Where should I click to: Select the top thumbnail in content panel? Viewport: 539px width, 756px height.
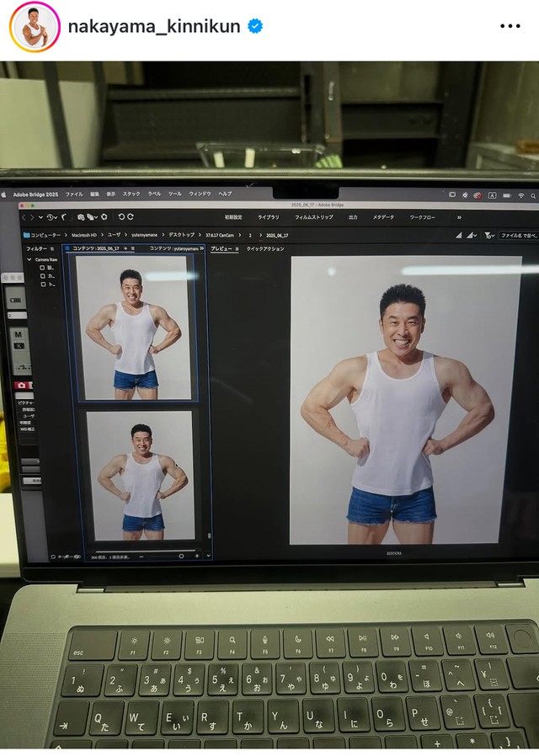click(x=135, y=327)
